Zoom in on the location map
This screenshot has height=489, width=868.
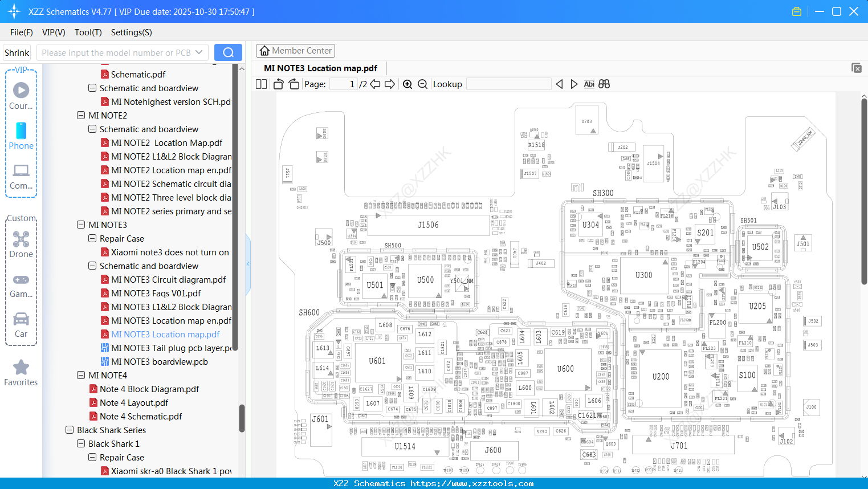coord(407,84)
